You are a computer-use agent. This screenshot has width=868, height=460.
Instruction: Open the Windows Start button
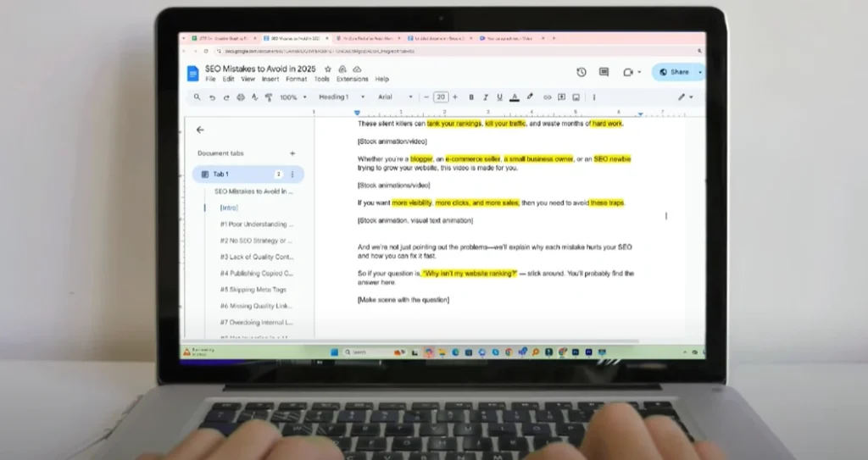[x=334, y=352]
